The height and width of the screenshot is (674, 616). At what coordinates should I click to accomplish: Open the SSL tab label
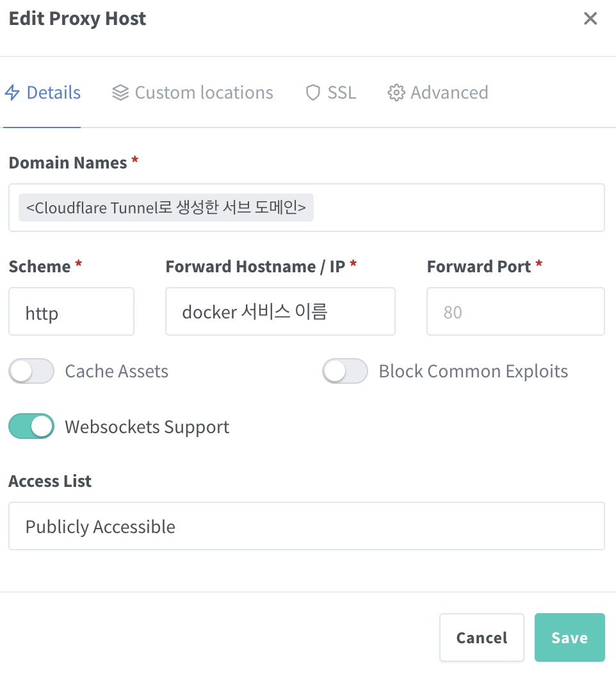pyautogui.click(x=342, y=93)
